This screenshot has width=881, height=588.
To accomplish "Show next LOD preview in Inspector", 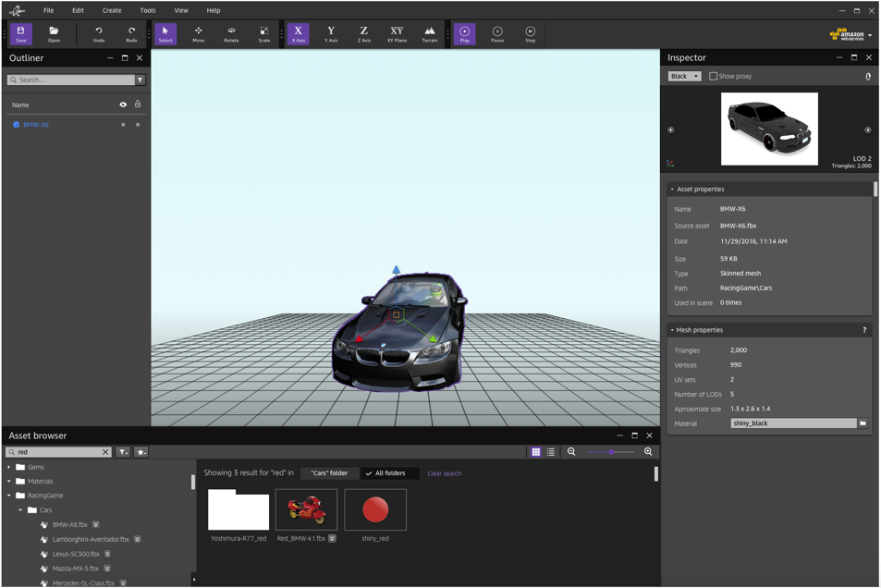I will 867,129.
